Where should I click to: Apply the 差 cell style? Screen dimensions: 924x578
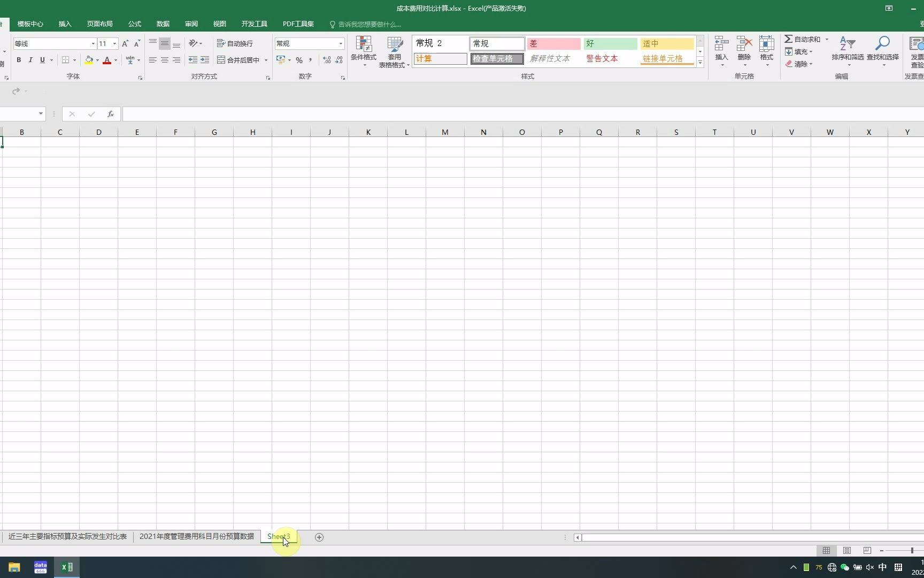[x=553, y=43]
